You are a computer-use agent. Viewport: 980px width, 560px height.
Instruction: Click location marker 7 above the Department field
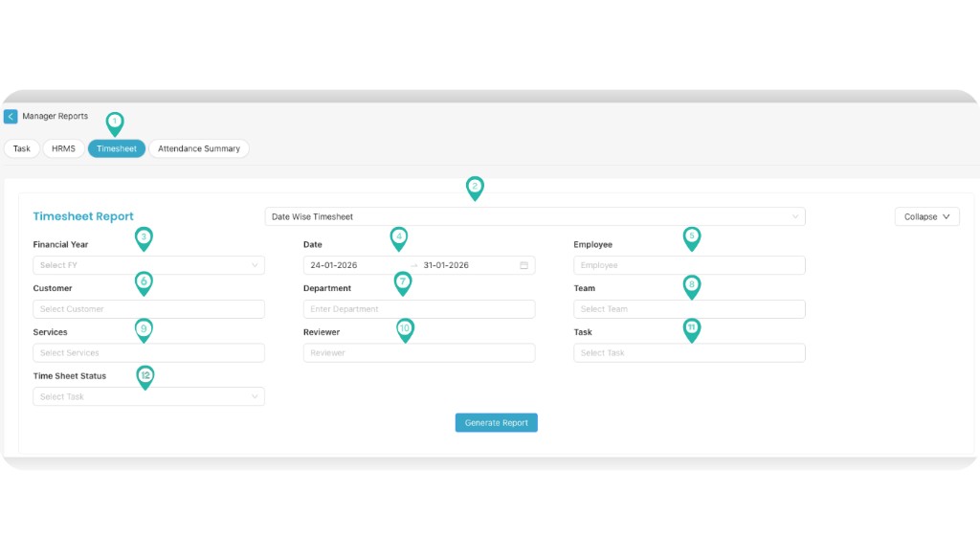402,283
